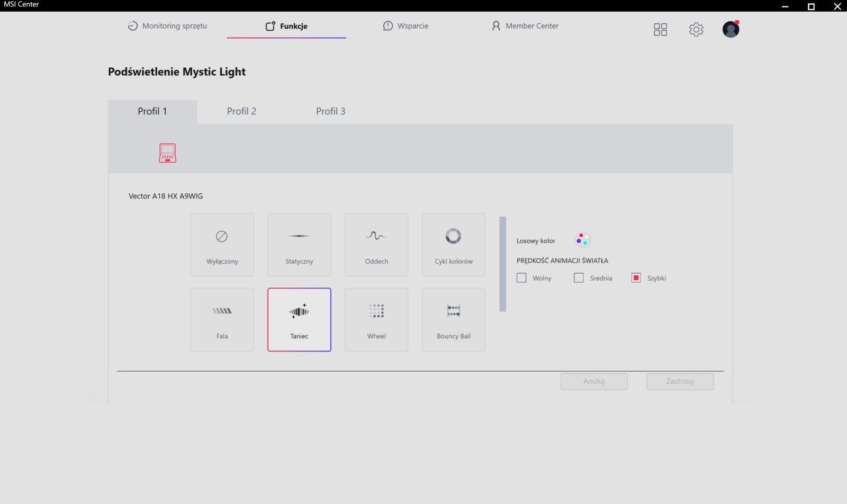Open the settings gear icon
Screen dimensions: 847x504
tap(696, 29)
